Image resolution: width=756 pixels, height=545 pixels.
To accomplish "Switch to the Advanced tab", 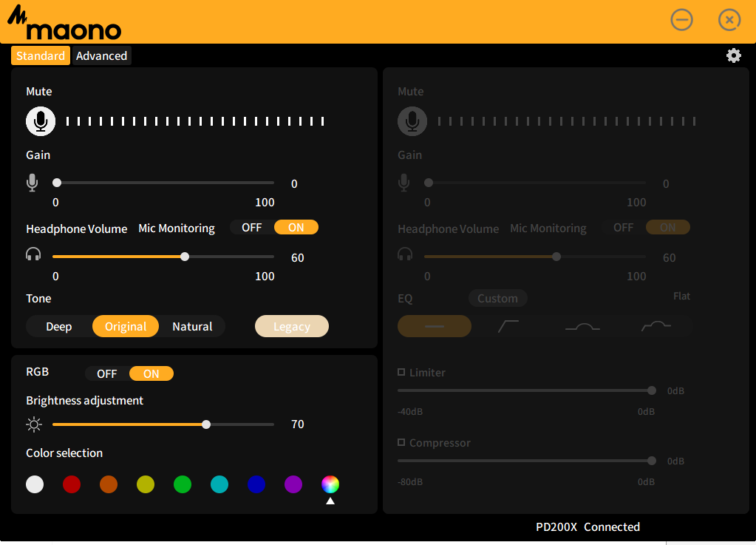I will tap(102, 56).
